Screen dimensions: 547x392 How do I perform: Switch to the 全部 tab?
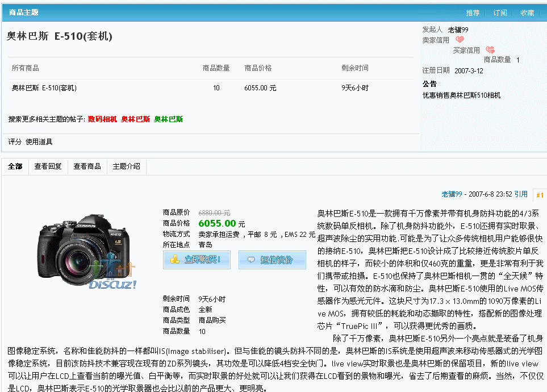pos(15,166)
